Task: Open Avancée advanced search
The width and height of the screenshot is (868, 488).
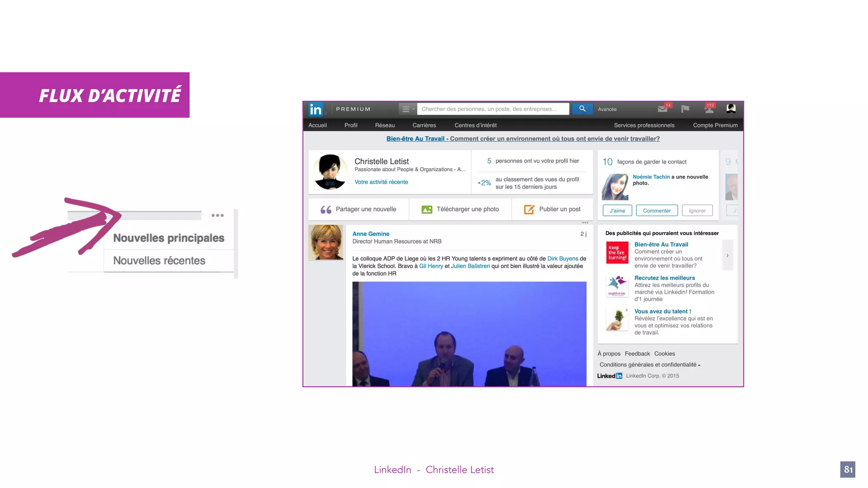Action: click(607, 109)
